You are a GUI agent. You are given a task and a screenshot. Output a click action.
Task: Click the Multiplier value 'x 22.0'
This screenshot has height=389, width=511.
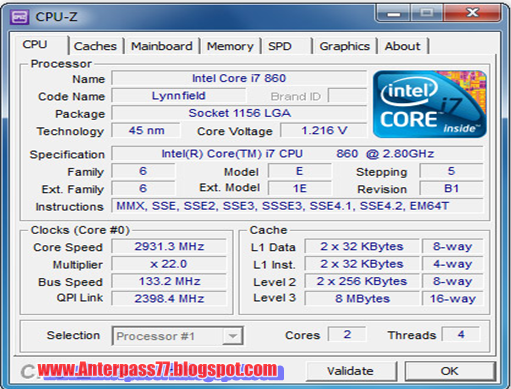point(169,264)
